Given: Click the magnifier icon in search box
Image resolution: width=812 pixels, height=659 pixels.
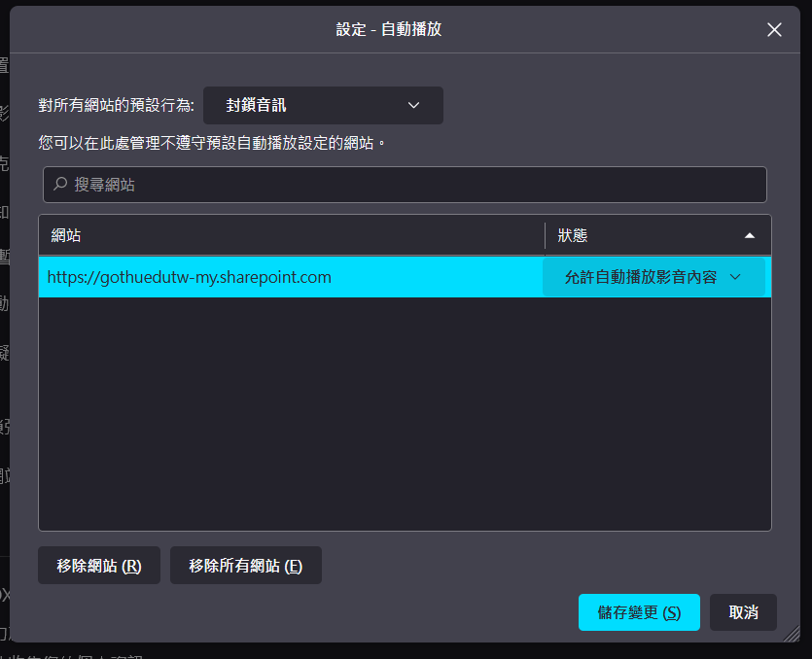Looking at the screenshot, I should tap(60, 184).
